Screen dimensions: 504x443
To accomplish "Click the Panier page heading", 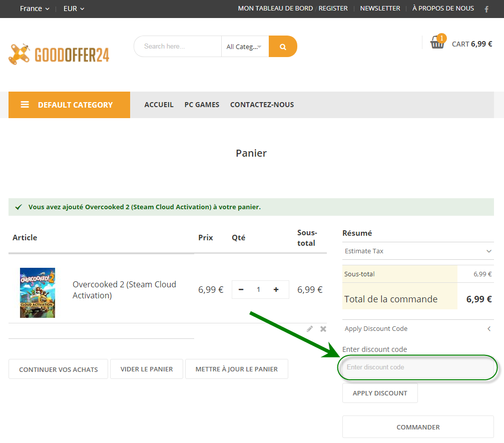I will pyautogui.click(x=251, y=153).
